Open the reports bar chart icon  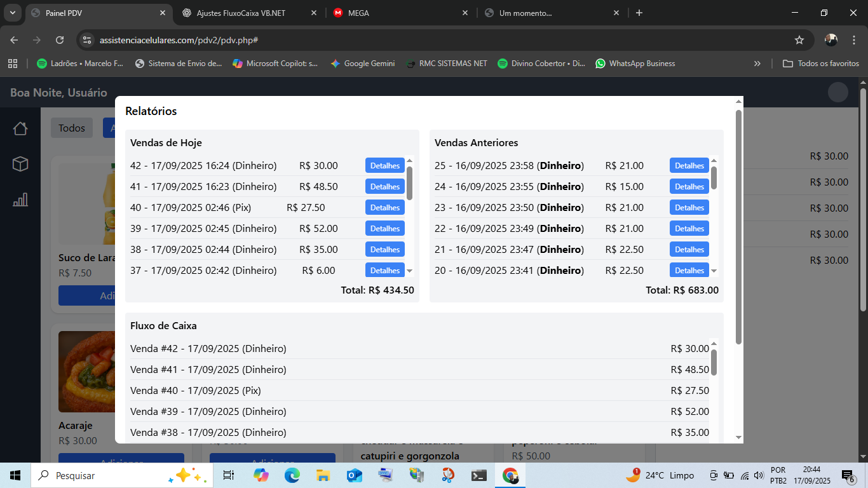[20, 200]
